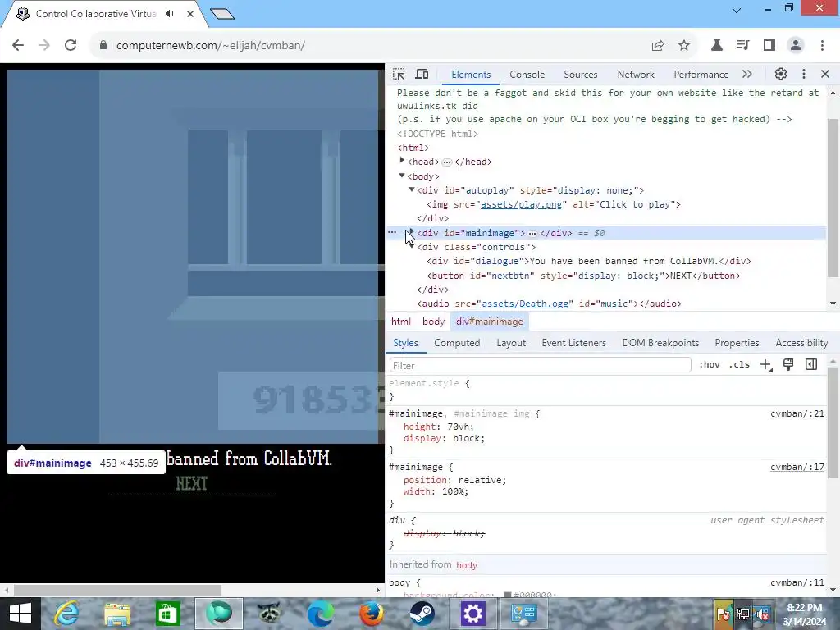Image resolution: width=840 pixels, height=630 pixels.
Task: Open cvmban/:21 stylesheet link
Action: (x=797, y=413)
